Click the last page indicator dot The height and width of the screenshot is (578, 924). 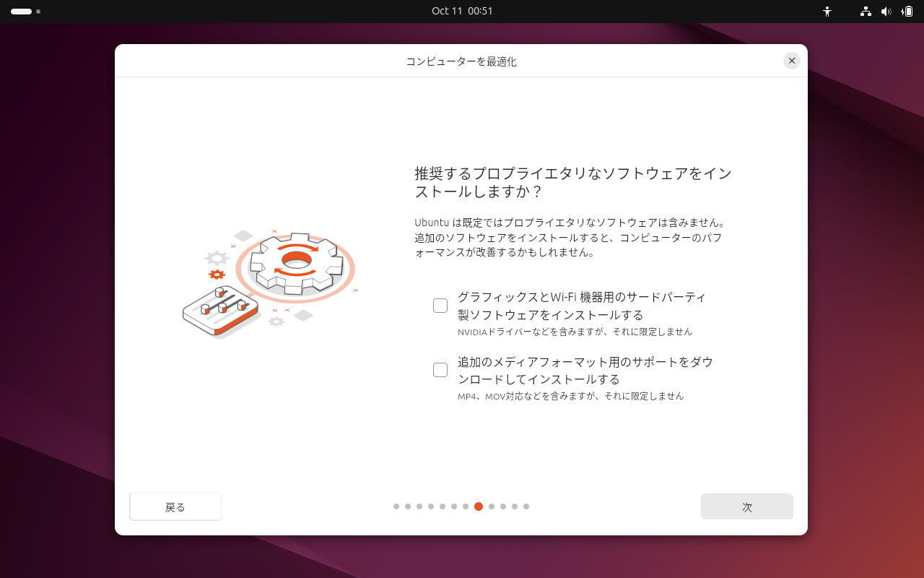pyautogui.click(x=526, y=506)
